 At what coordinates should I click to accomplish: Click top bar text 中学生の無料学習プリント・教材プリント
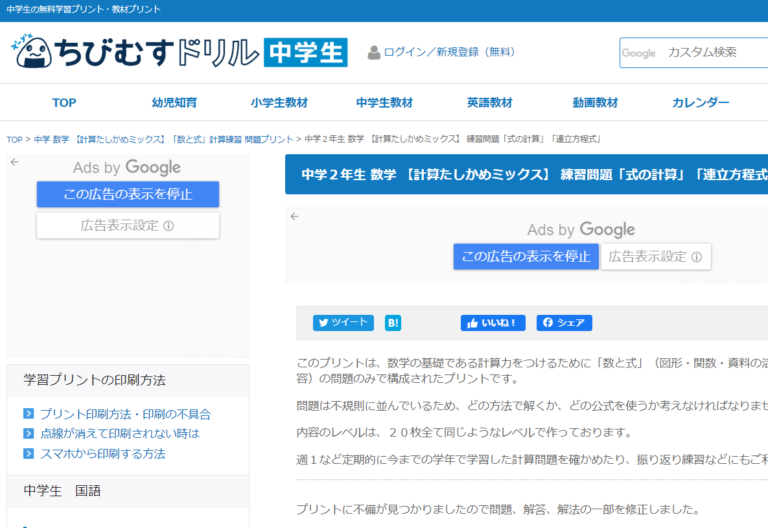pos(83,9)
